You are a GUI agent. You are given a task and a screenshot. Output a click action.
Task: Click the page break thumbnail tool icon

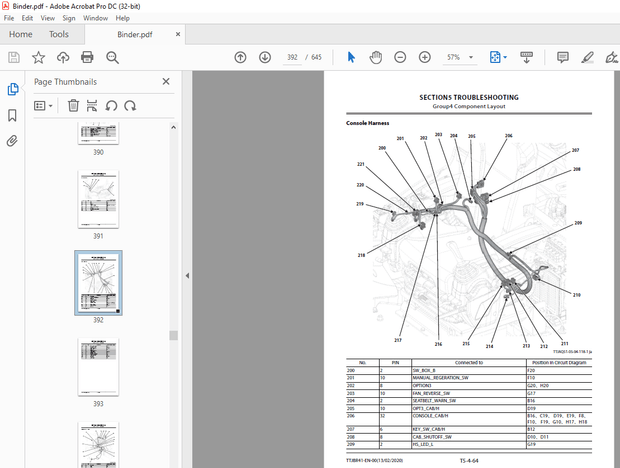tap(92, 106)
